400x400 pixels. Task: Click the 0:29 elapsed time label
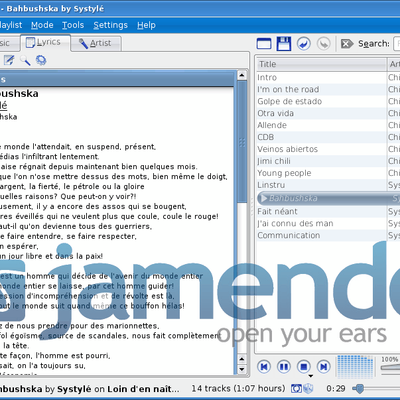pyautogui.click(x=336, y=389)
